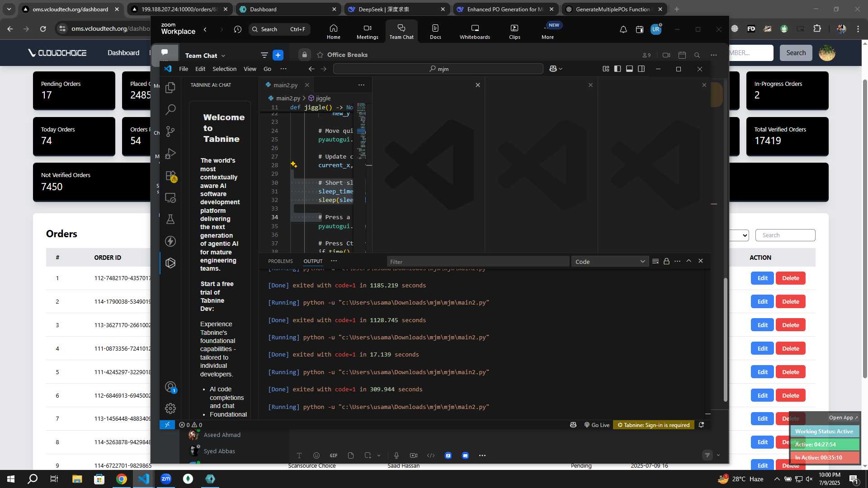The height and width of the screenshot is (488, 868).
Task: Show hidden system tray icons
Action: click(x=777, y=479)
